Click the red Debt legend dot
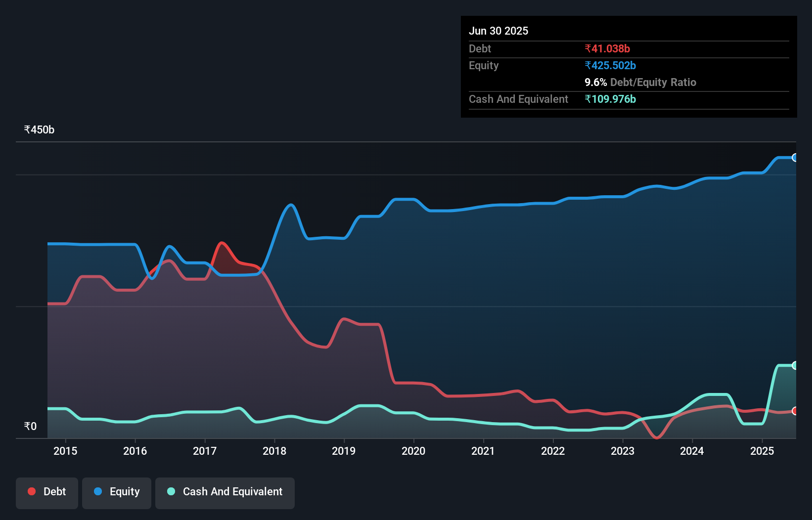The height and width of the screenshot is (520, 812). tap(31, 491)
